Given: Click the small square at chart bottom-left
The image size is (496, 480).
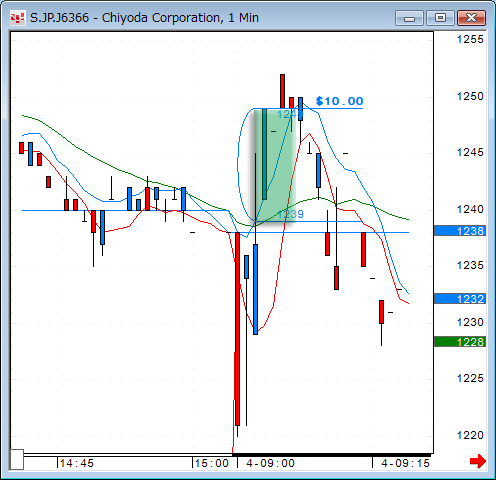Looking at the screenshot, I should (x=17, y=459).
